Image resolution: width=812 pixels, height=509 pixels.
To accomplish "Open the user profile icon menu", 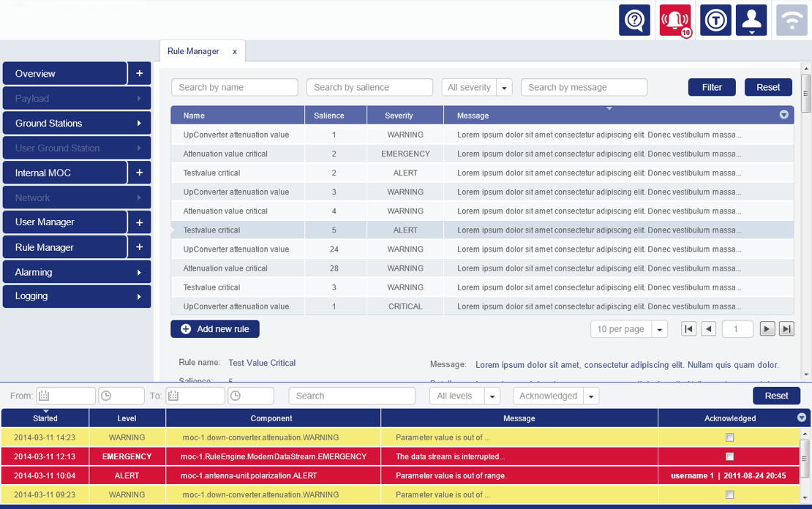I will [x=751, y=20].
